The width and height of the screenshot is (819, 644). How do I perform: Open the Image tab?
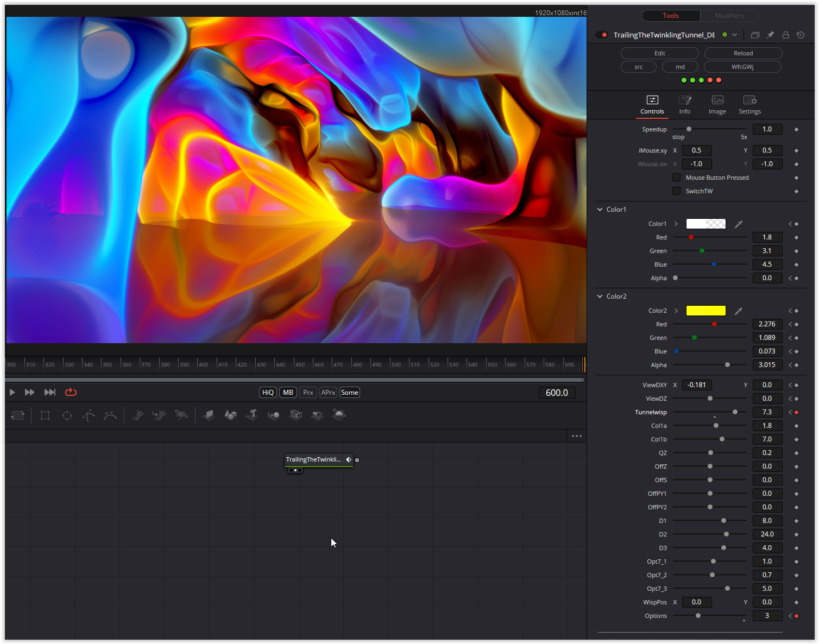717,105
